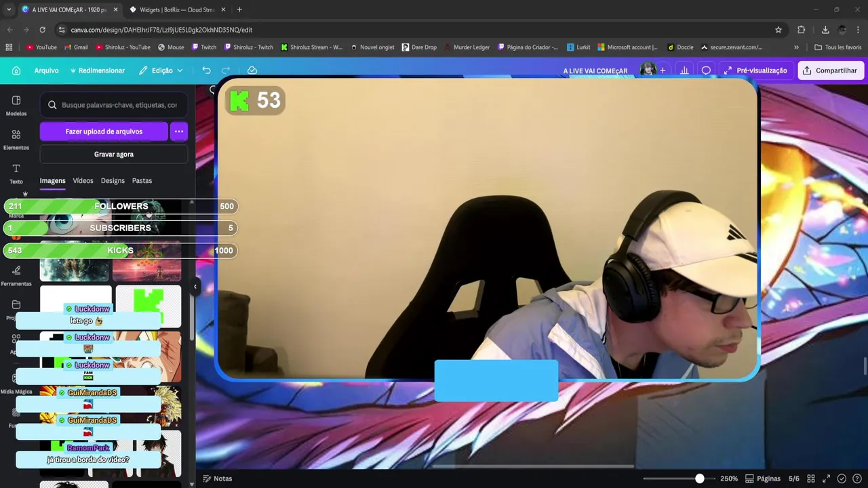Viewport: 868px width, 488px height.
Task: Open site information icon in address bar
Action: coord(62,30)
